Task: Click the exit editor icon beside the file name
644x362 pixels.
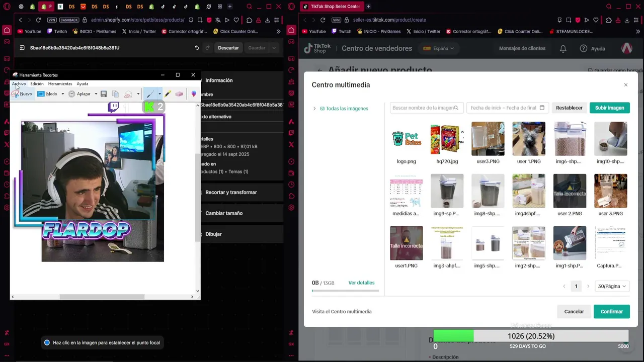Action: click(x=22, y=48)
